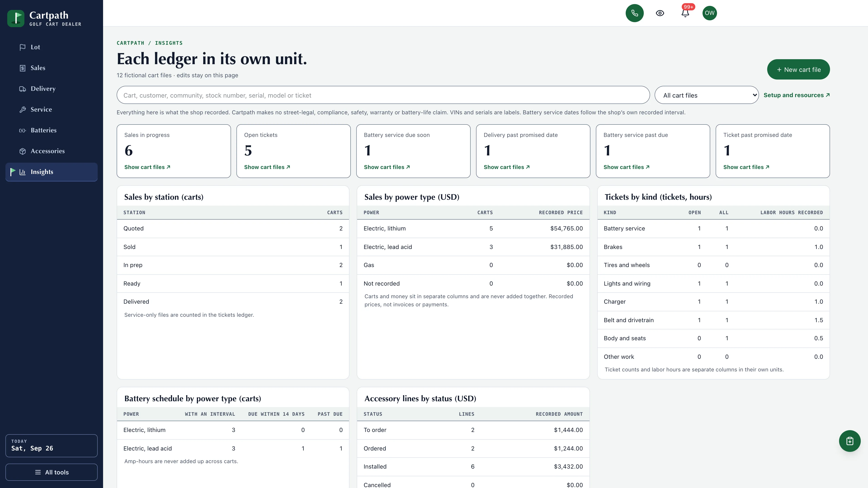This screenshot has width=868, height=488.
Task: Click the In prep station row
Action: pyautogui.click(x=233, y=265)
